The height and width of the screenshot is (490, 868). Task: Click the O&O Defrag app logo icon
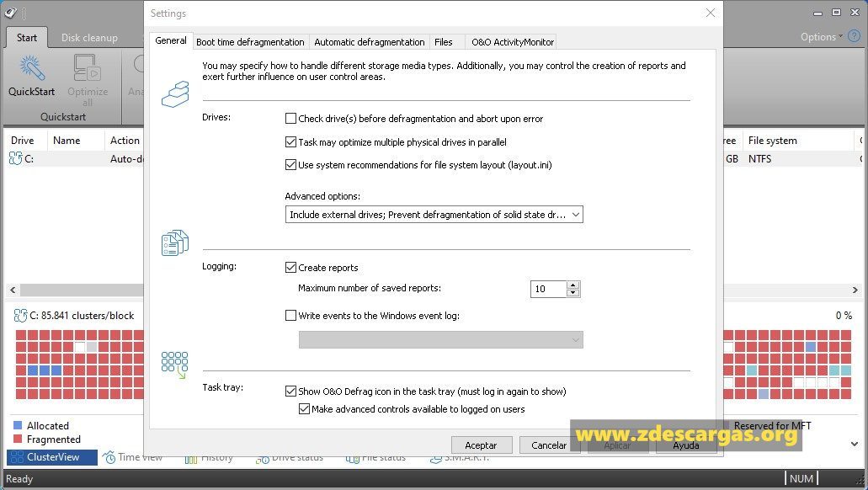[x=10, y=12]
